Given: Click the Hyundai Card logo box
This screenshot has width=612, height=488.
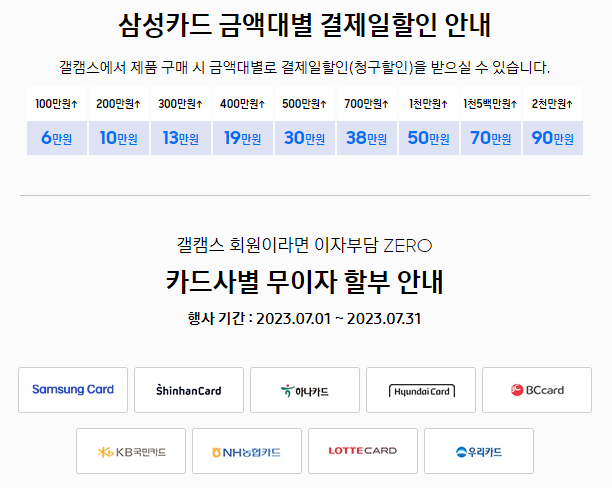Looking at the screenshot, I should click(x=421, y=390).
